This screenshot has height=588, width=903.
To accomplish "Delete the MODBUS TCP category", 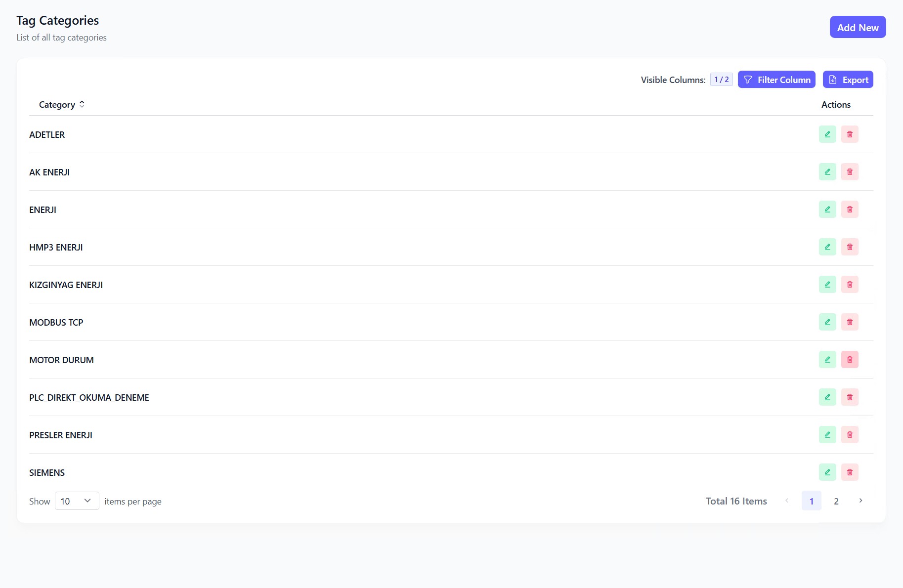I will 850,322.
